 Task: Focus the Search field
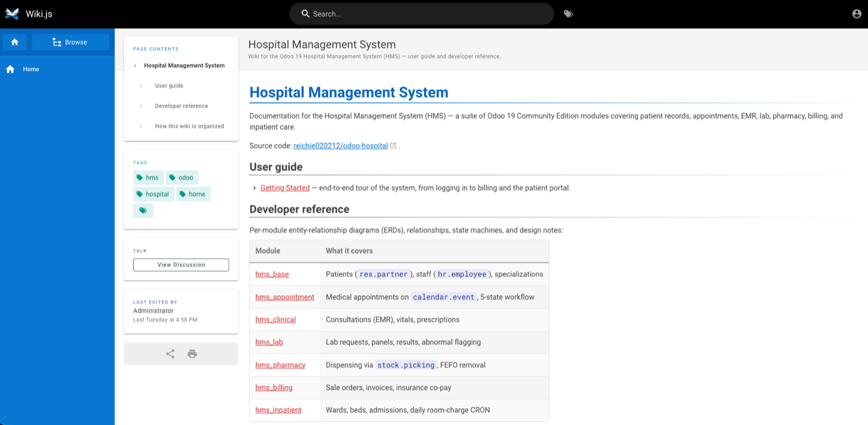click(x=422, y=14)
